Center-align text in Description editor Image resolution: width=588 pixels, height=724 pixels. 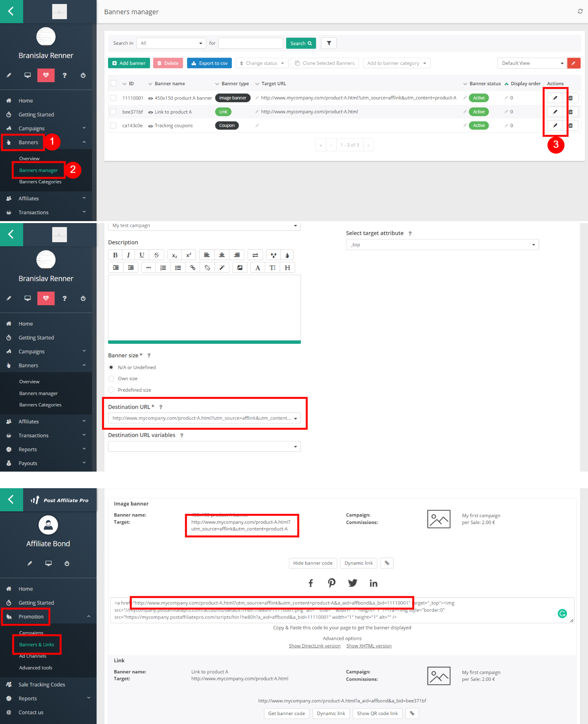222,255
